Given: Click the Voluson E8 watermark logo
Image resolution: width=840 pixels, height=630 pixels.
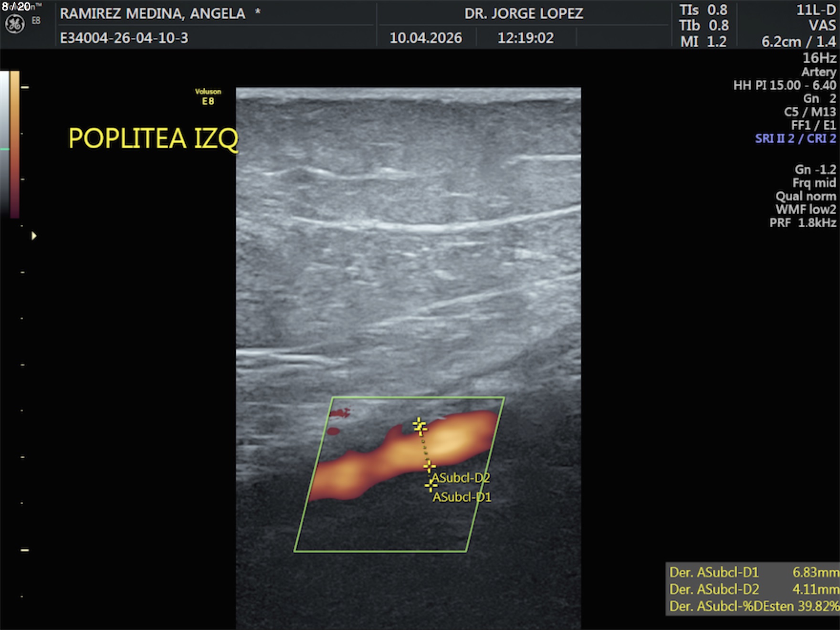Looking at the screenshot, I should click(208, 96).
